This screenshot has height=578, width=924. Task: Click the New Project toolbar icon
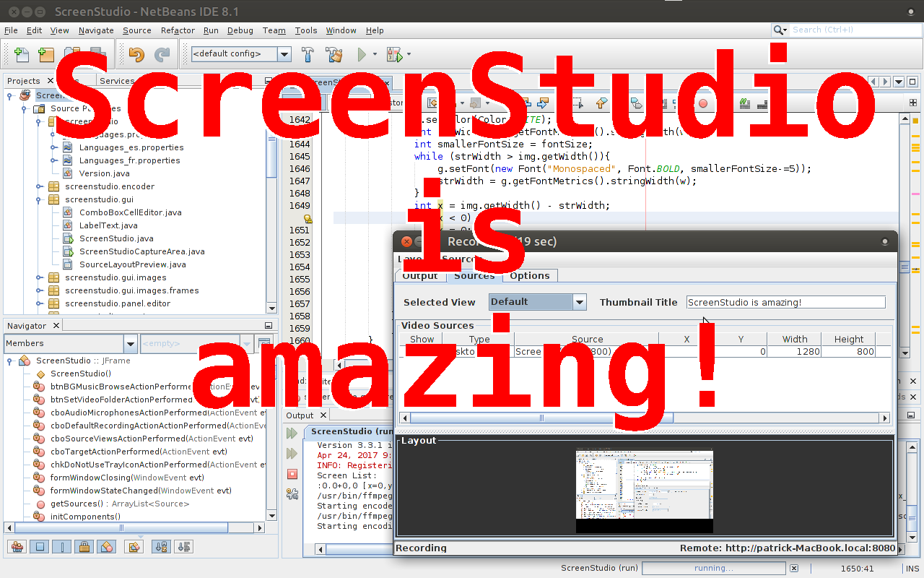[45, 55]
